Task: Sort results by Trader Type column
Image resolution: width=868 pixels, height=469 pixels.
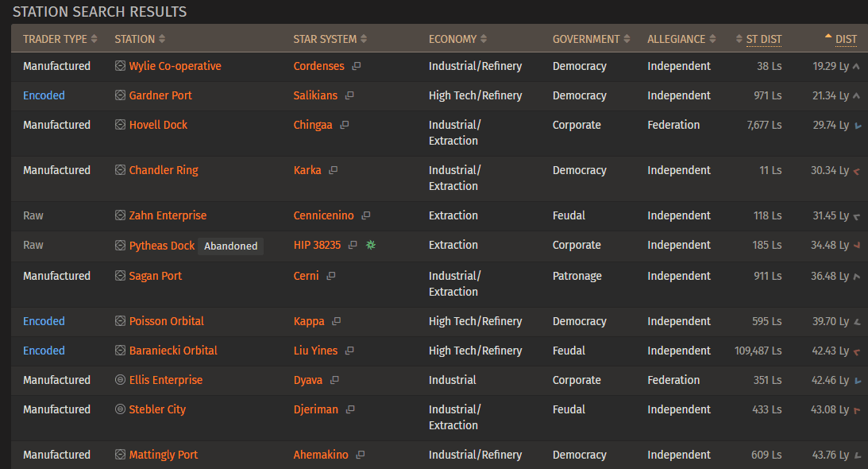Action: tap(60, 39)
